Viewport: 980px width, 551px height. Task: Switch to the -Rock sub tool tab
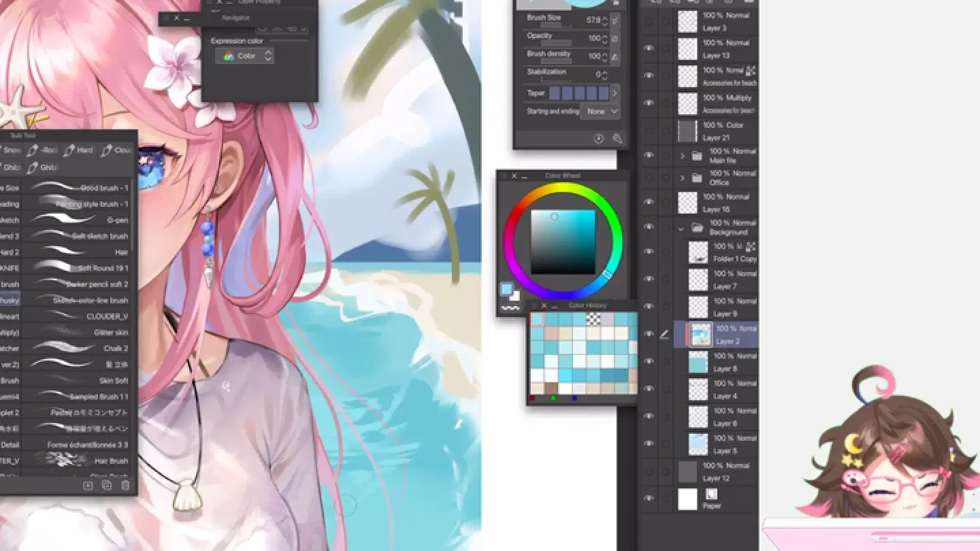point(43,150)
